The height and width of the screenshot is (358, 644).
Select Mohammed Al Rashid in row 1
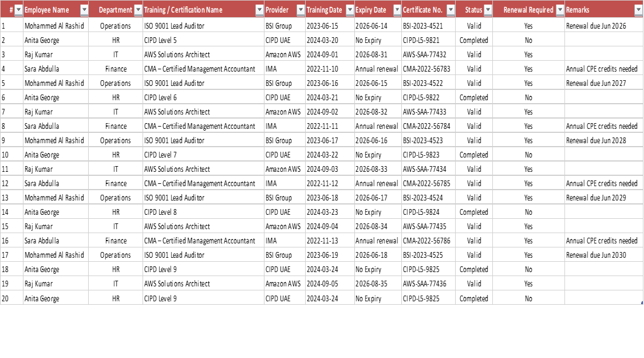[x=56, y=26]
